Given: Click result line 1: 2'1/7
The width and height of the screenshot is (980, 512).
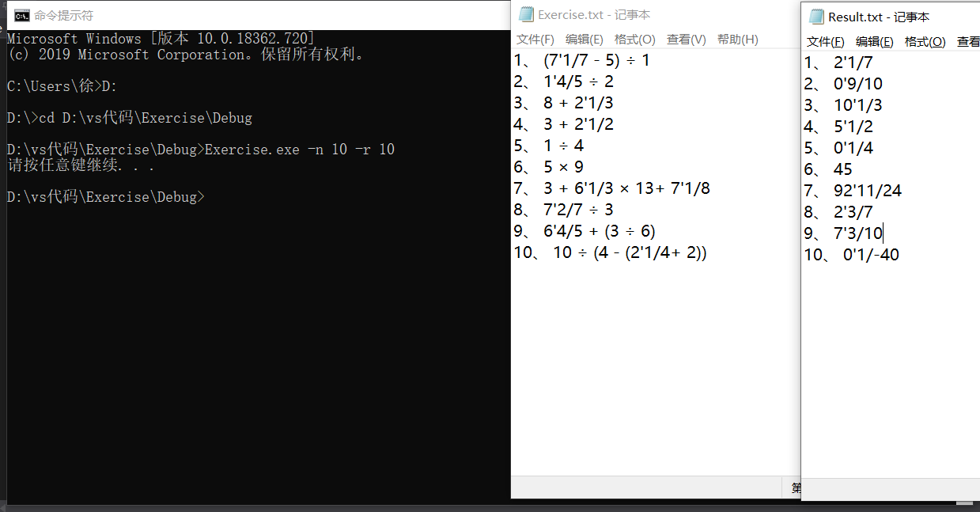Looking at the screenshot, I should pyautogui.click(x=838, y=63).
